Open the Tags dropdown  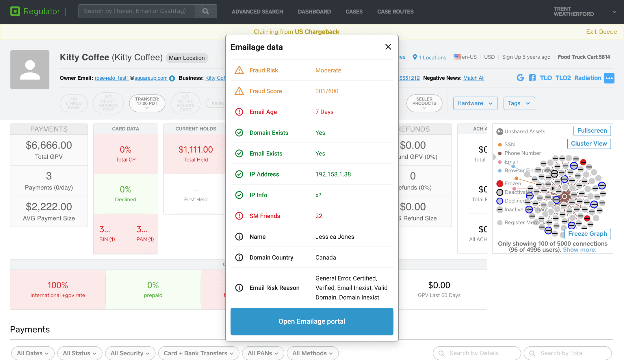pyautogui.click(x=519, y=103)
